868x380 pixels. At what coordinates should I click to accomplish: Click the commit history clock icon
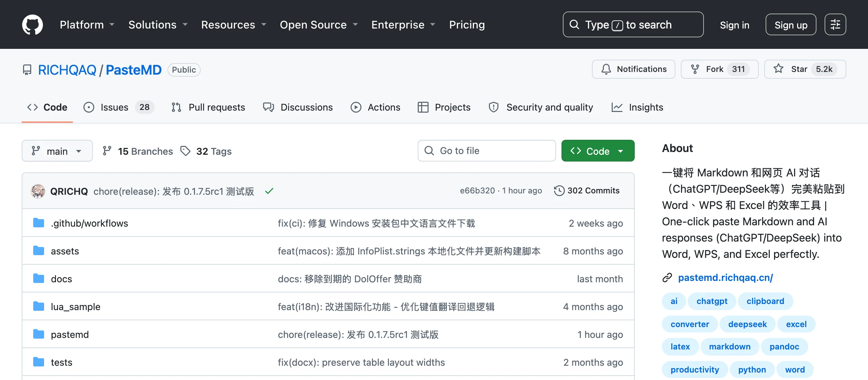coord(559,191)
